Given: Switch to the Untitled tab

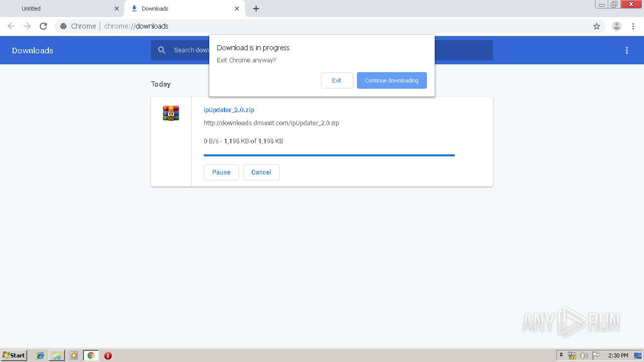Looking at the screenshot, I should (x=62, y=9).
